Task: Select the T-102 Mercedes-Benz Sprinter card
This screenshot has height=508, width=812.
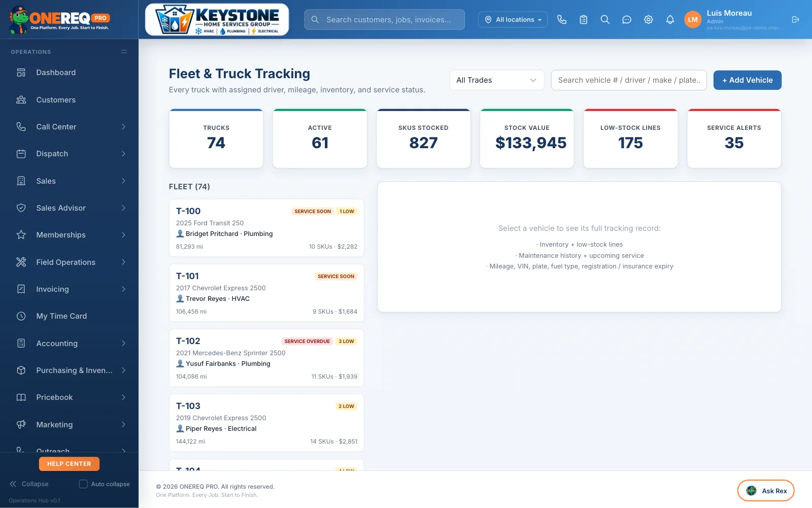Action: 266,358
